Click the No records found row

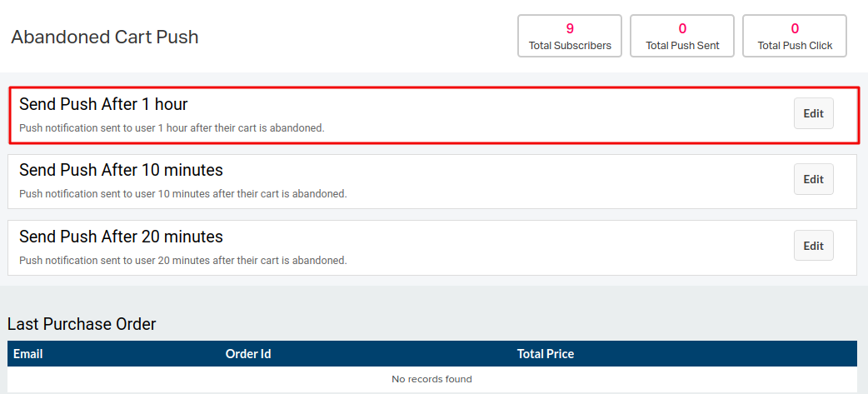[432, 379]
